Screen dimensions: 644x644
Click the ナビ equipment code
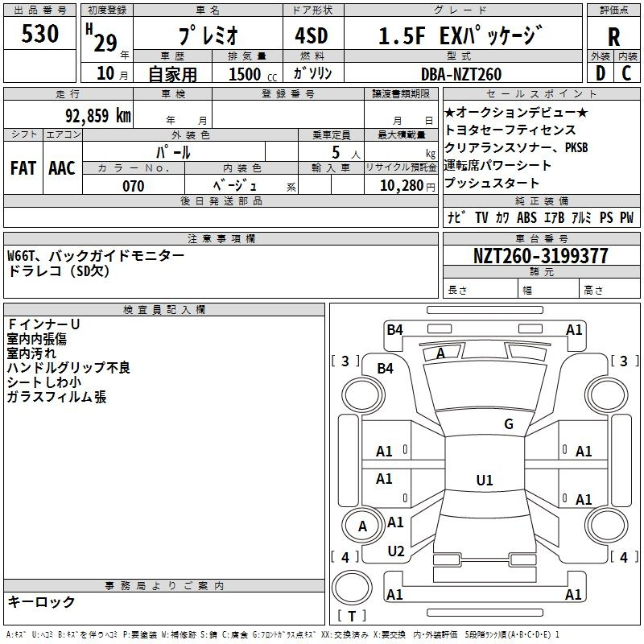[456, 217]
